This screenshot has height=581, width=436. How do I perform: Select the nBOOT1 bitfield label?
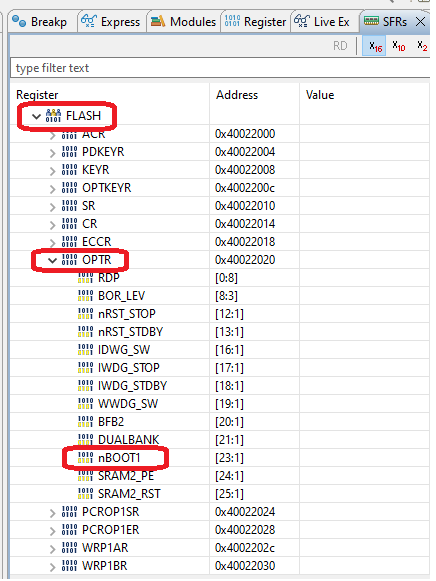119,458
